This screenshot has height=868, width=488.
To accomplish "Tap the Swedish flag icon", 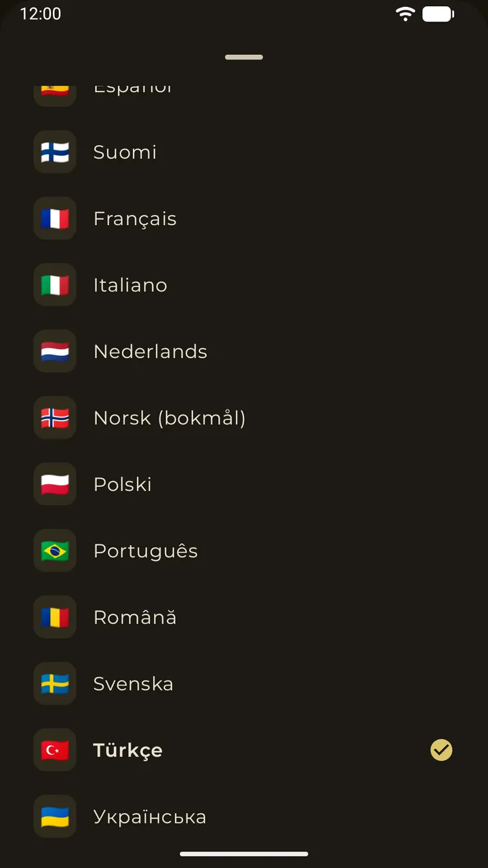I will click(x=55, y=684).
